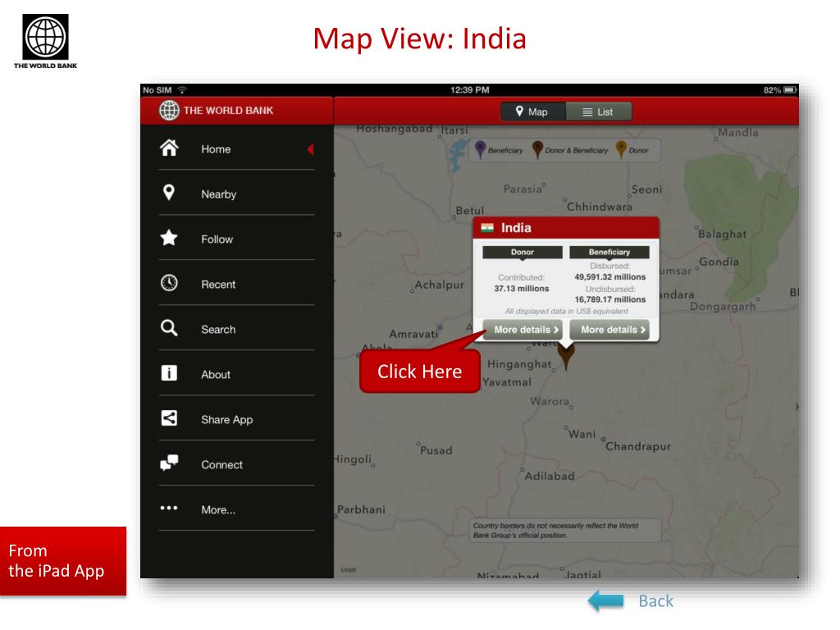
Task: Click the World Bank globe logo in app header
Action: (169, 111)
